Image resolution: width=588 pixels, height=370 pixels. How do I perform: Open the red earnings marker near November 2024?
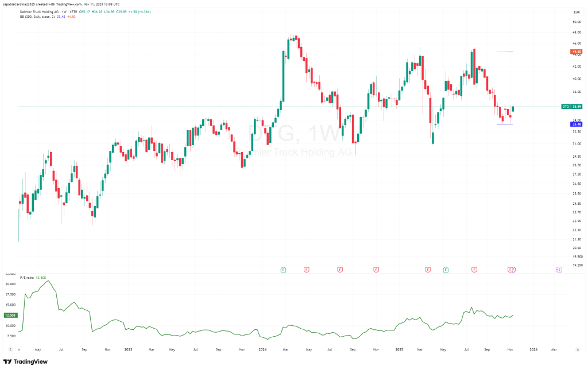coord(376,269)
